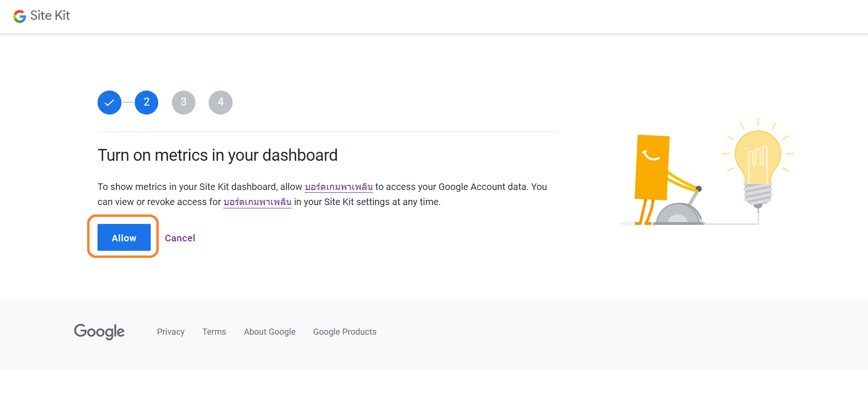Open the Google Products footer link
868x404 pixels.
(x=345, y=332)
